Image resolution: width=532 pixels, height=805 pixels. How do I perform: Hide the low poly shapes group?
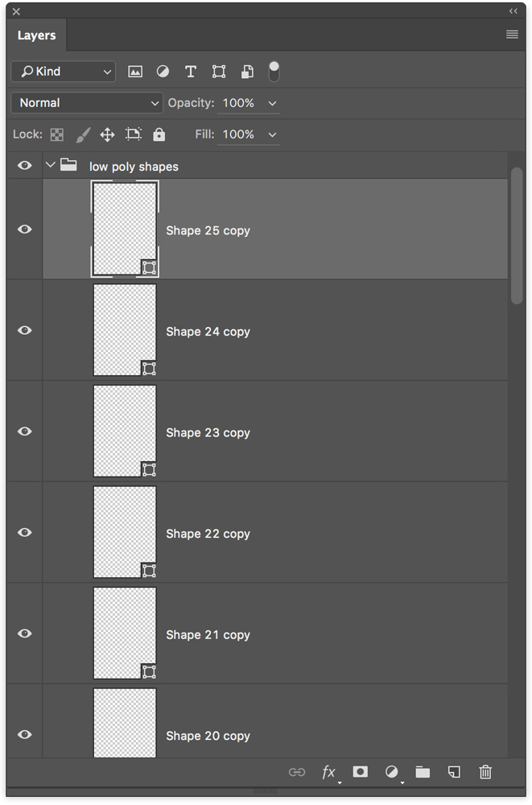(x=25, y=165)
